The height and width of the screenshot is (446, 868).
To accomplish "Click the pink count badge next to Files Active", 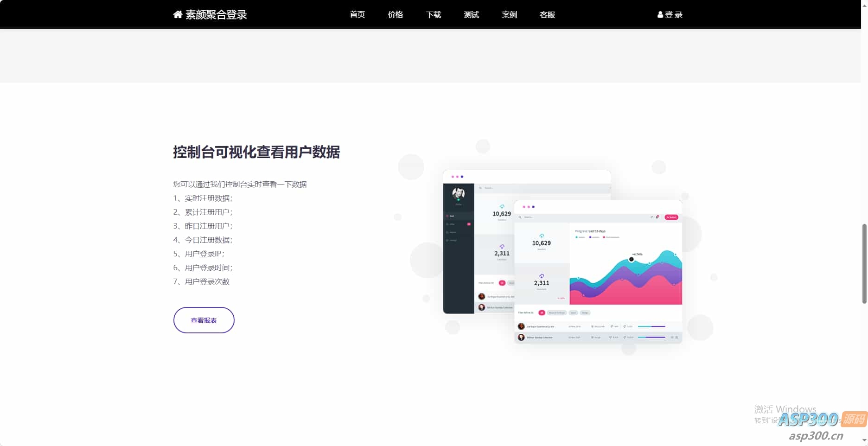I will [x=542, y=313].
